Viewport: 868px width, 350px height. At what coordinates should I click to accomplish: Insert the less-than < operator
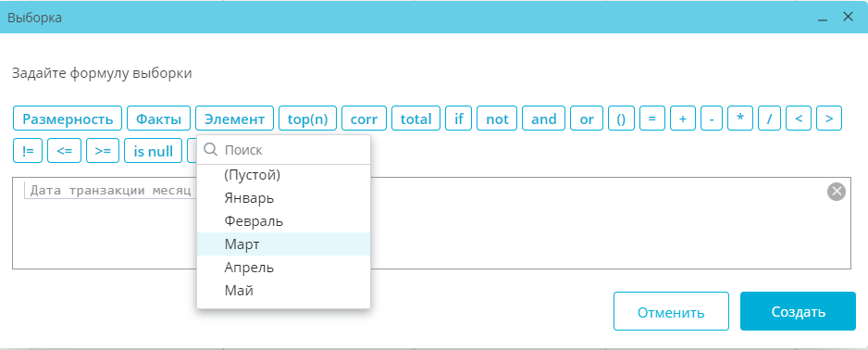(799, 119)
